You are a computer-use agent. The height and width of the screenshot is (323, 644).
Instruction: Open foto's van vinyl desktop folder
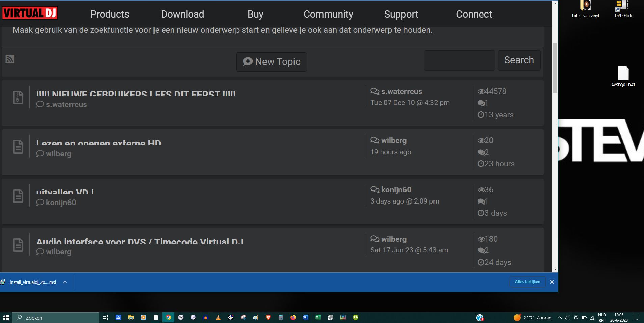[x=586, y=9]
